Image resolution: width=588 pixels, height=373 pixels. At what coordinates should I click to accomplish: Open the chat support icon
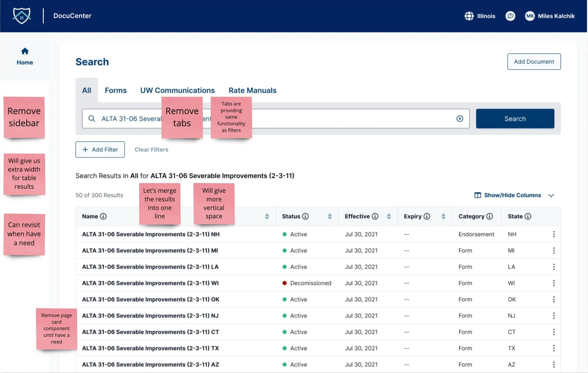tap(510, 16)
